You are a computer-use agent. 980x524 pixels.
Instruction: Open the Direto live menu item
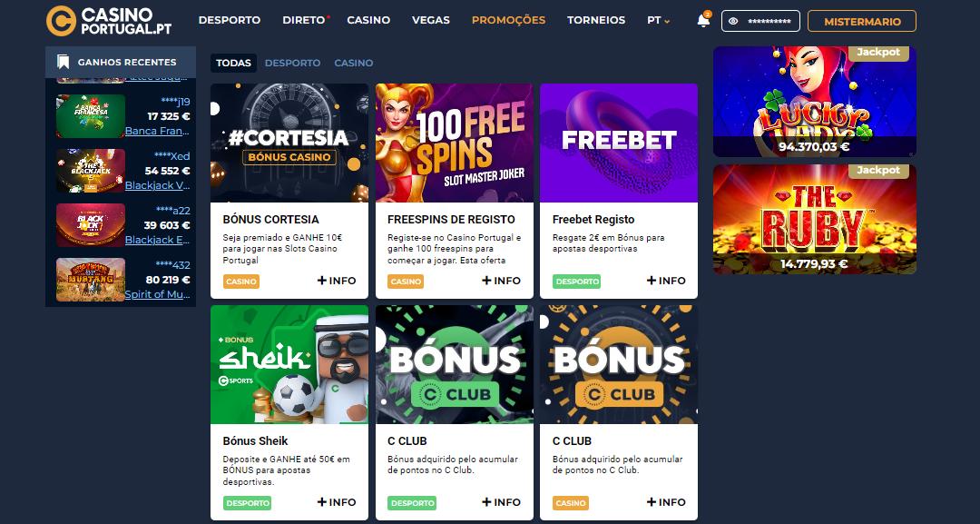point(305,20)
